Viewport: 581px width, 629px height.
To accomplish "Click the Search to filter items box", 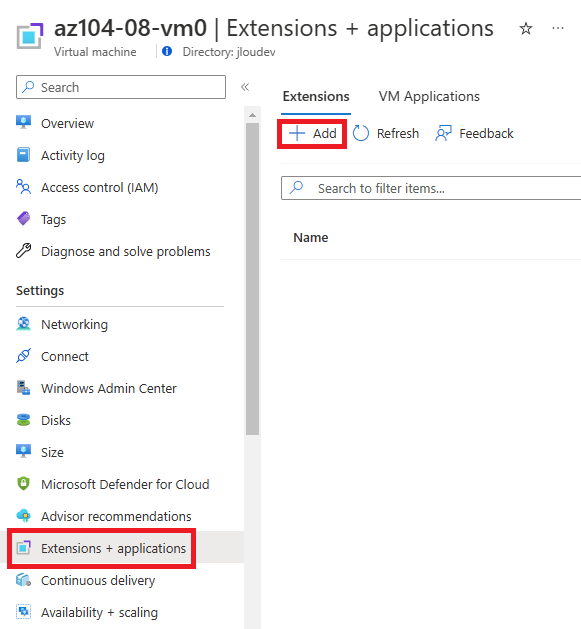I will (431, 188).
